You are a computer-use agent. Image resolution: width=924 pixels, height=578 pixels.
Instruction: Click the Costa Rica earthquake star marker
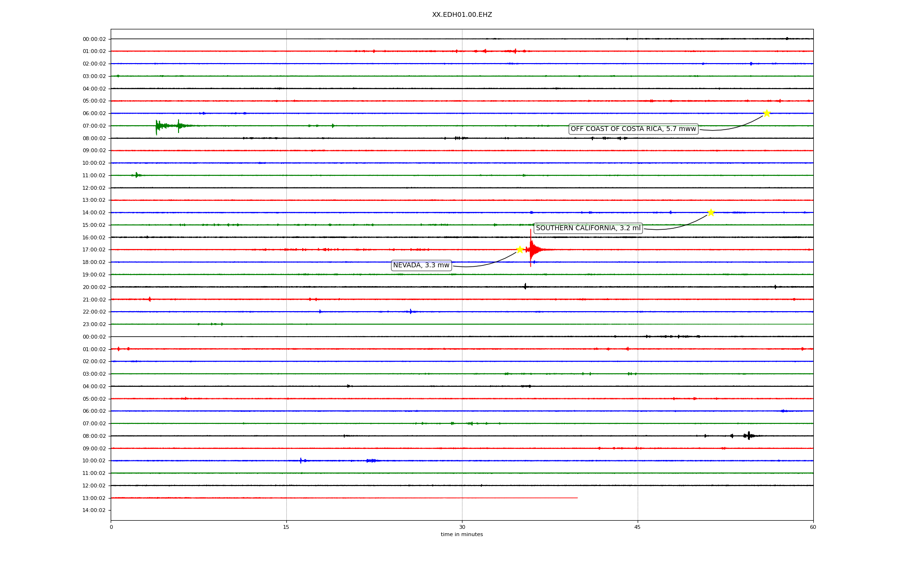click(x=767, y=113)
